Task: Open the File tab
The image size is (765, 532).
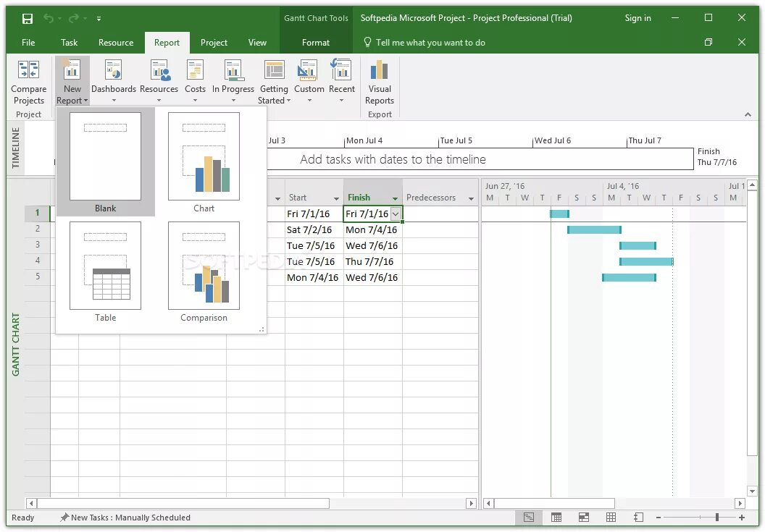Action: coord(28,43)
